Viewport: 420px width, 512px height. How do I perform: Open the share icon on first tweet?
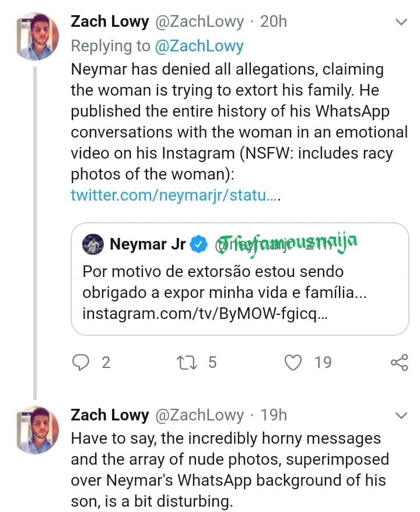[x=399, y=363]
